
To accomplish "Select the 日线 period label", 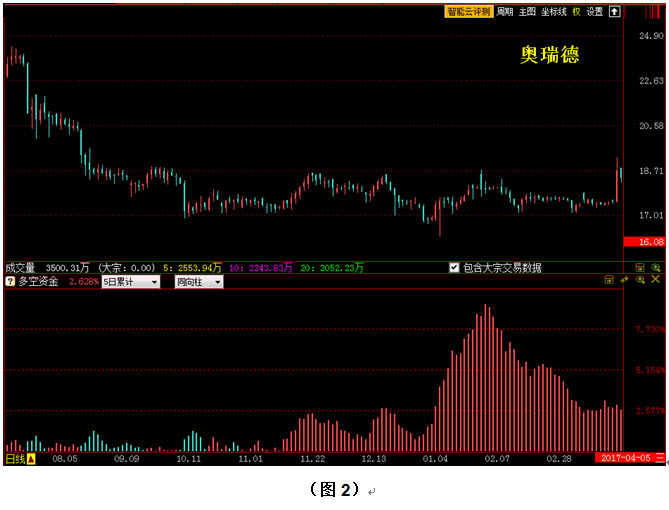I will tap(14, 459).
